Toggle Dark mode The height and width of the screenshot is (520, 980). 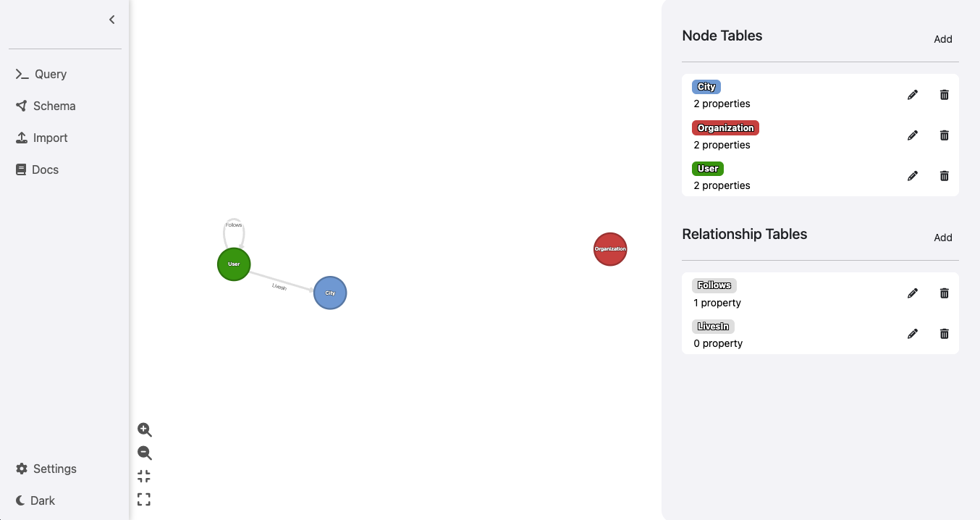tap(35, 500)
